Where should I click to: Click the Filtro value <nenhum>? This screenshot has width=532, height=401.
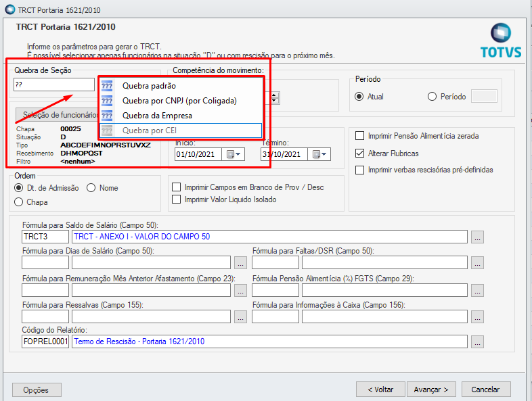pos(78,162)
